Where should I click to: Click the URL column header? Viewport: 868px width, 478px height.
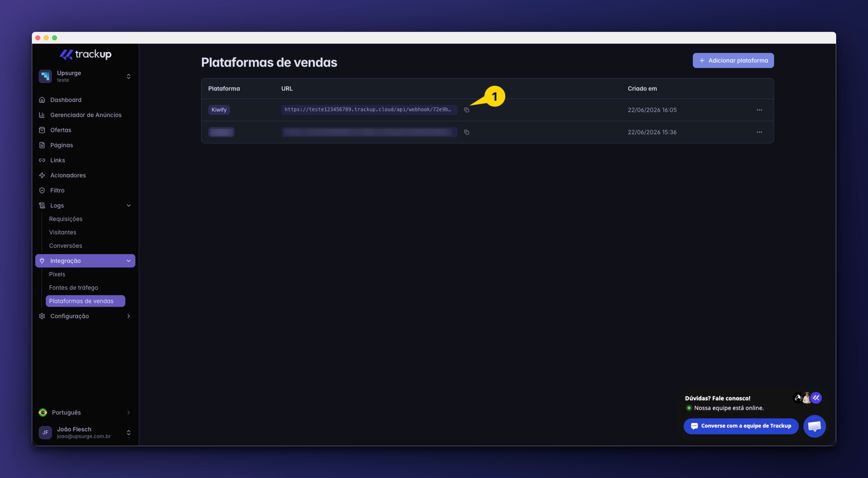[x=287, y=89]
